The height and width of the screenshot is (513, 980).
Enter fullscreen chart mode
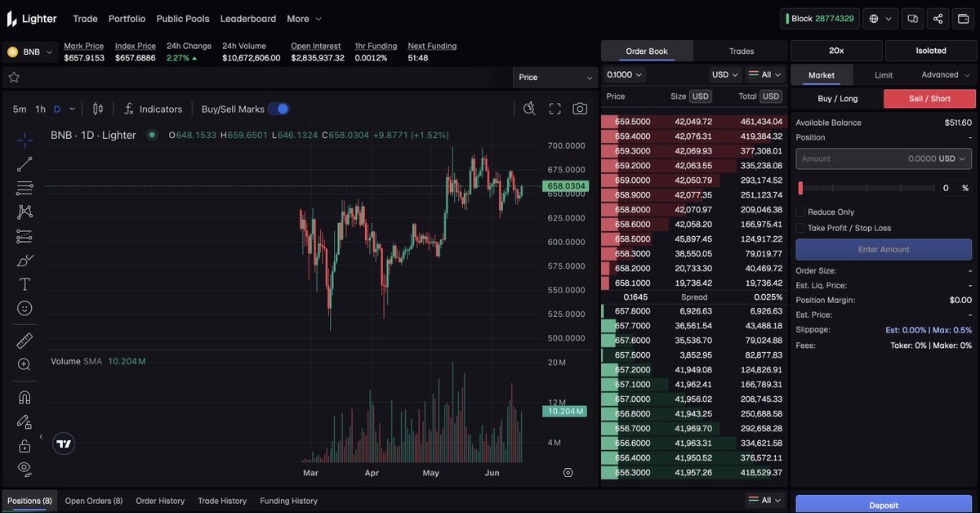click(555, 107)
